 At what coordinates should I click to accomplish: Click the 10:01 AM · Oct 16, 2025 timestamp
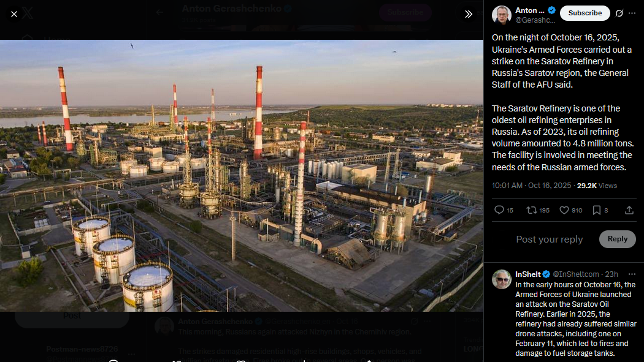532,186
